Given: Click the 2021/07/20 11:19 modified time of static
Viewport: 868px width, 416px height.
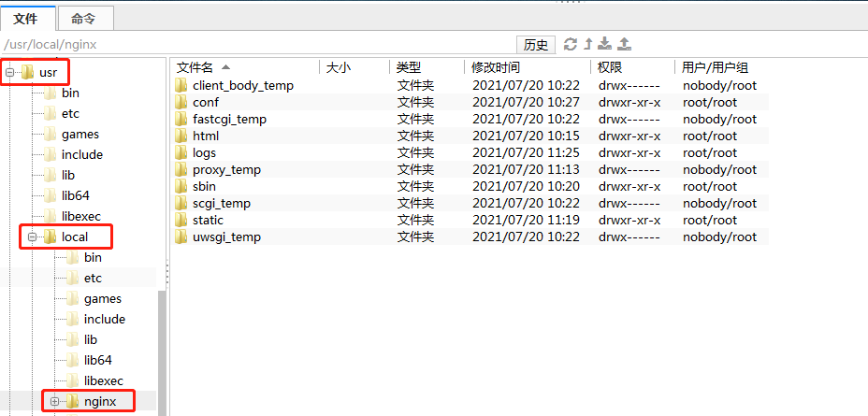Looking at the screenshot, I should click(526, 221).
